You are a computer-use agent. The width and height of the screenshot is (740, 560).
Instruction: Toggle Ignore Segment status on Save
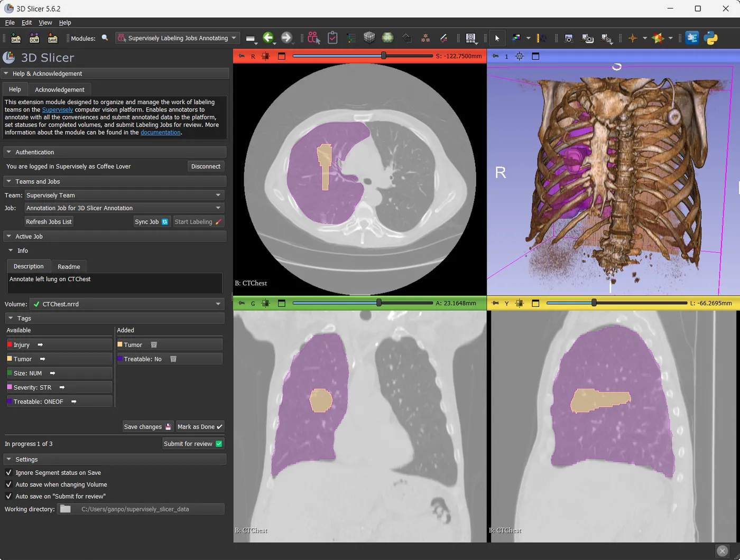point(8,473)
